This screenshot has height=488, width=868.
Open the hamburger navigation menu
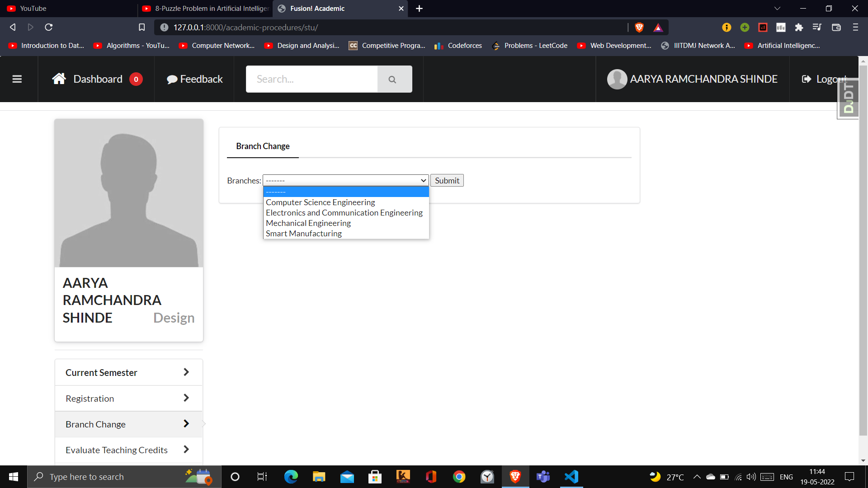click(x=17, y=79)
